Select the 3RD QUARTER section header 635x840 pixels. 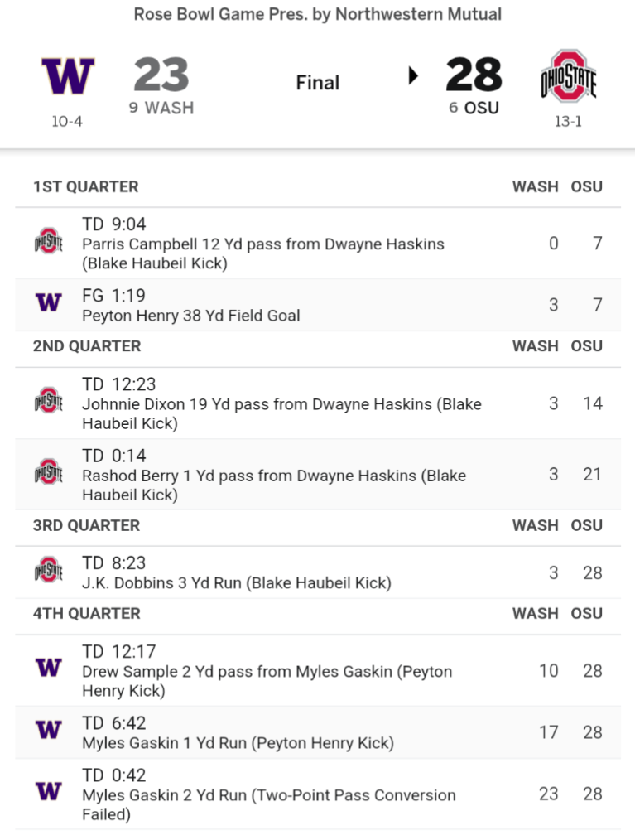(87, 525)
